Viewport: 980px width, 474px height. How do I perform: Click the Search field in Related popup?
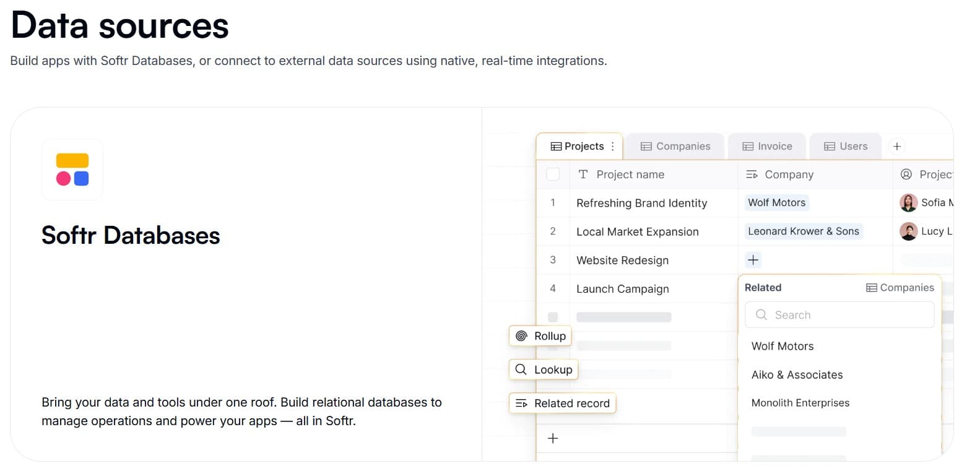[839, 315]
